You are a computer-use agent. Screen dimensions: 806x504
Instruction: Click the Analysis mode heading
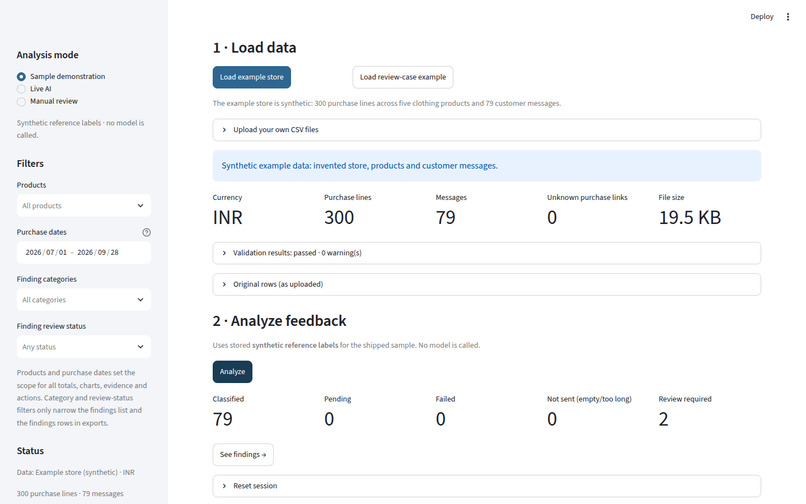tap(48, 55)
